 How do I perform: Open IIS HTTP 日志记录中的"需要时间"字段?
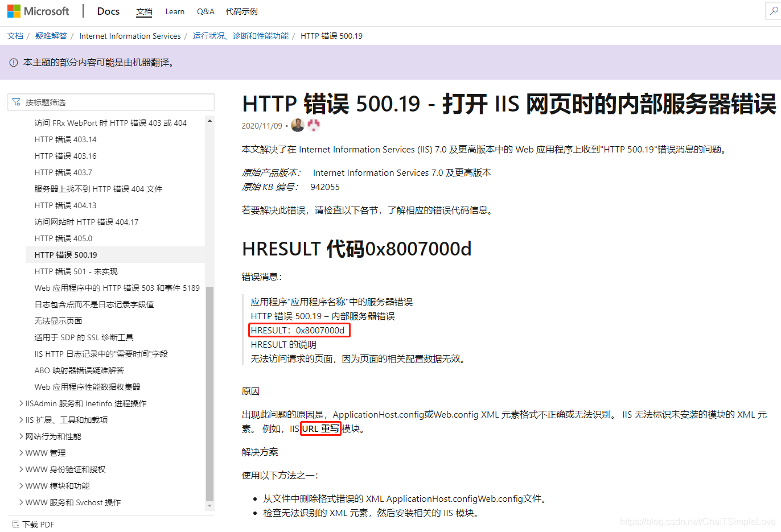(101, 354)
